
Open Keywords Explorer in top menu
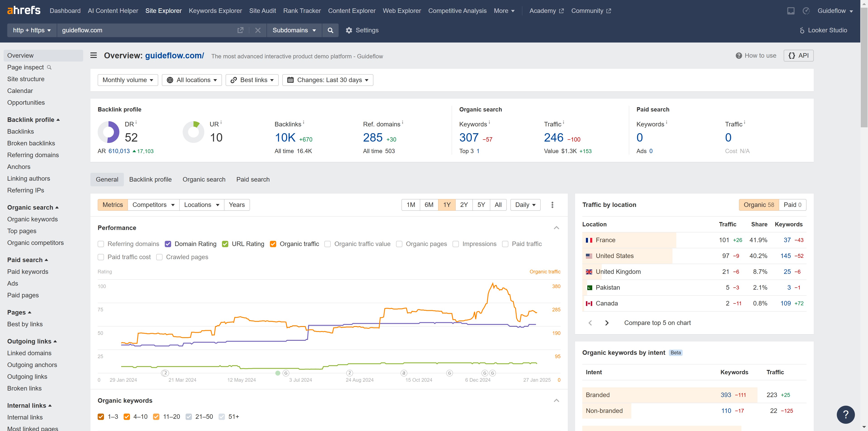click(215, 11)
